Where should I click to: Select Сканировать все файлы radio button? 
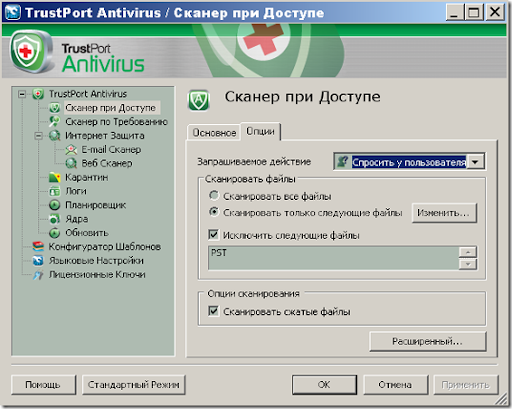214,196
